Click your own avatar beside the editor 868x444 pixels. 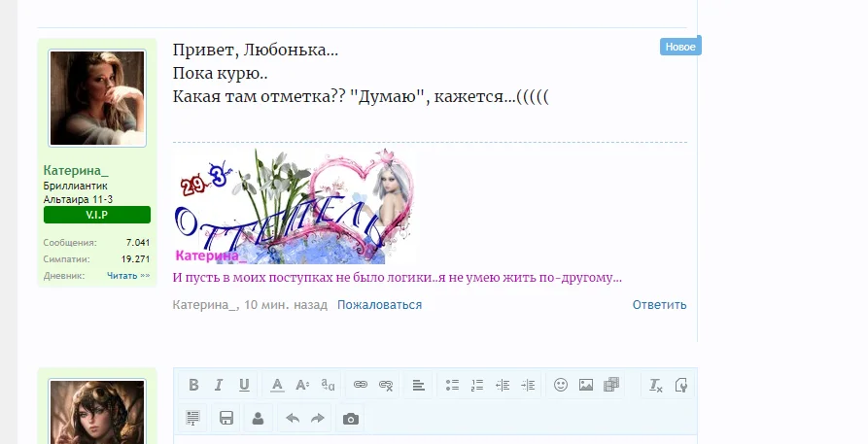click(97, 412)
